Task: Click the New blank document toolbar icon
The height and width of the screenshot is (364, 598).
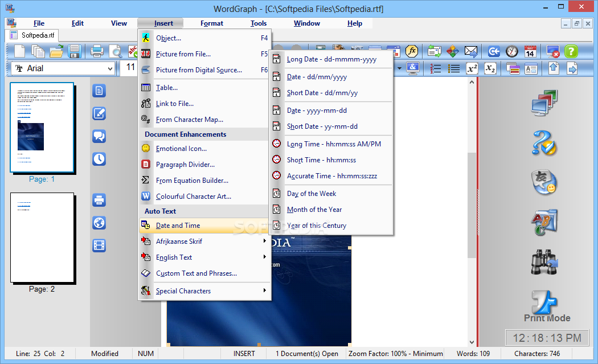Action: coord(19,51)
